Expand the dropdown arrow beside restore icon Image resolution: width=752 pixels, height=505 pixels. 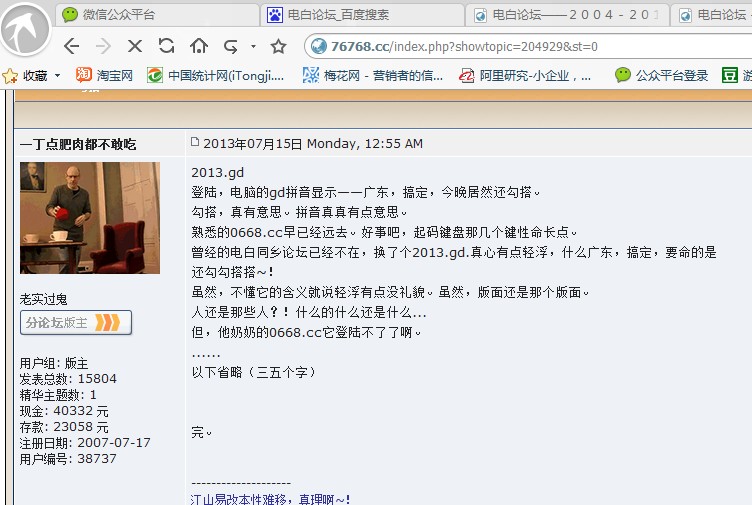[x=253, y=46]
